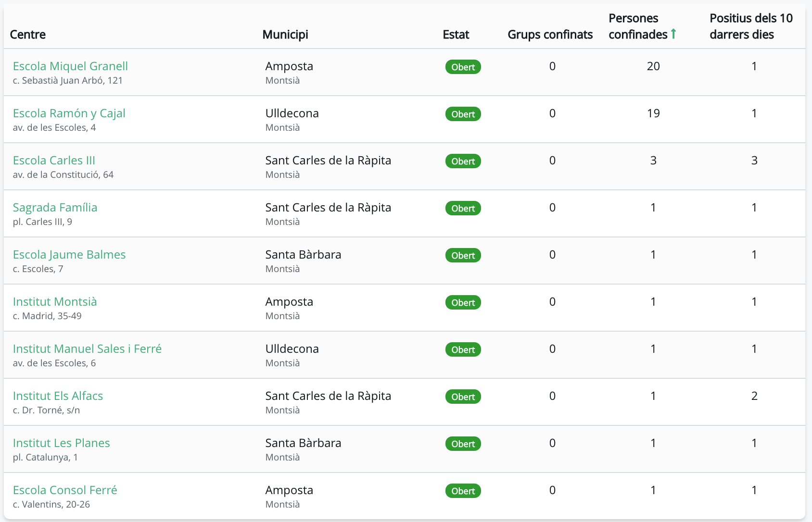Select the Institut Els Alfacs link
Screen dimensions: 812x522
[58, 396]
